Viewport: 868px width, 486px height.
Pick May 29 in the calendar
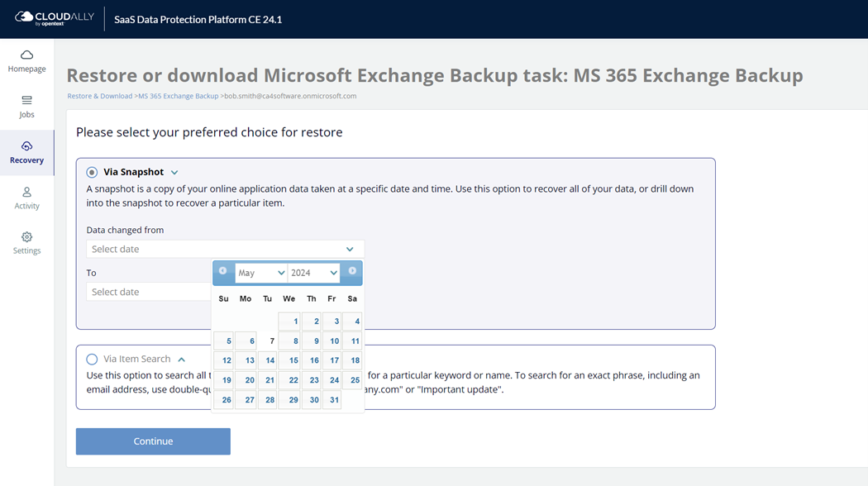tap(289, 400)
